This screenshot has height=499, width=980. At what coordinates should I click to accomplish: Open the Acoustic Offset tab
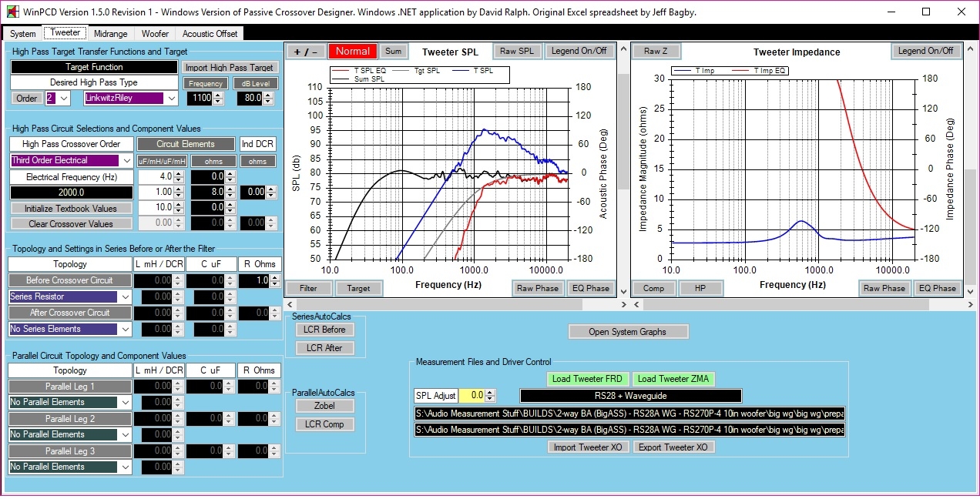pos(210,34)
